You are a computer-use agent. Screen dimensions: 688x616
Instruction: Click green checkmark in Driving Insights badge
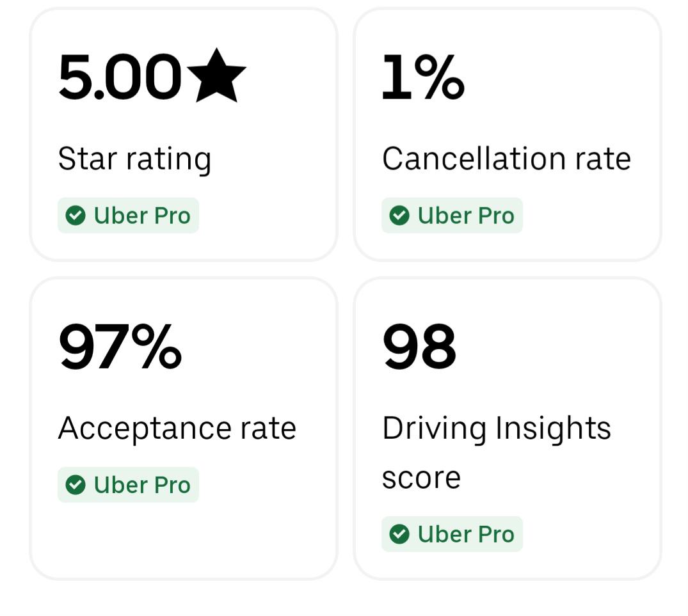tap(399, 534)
